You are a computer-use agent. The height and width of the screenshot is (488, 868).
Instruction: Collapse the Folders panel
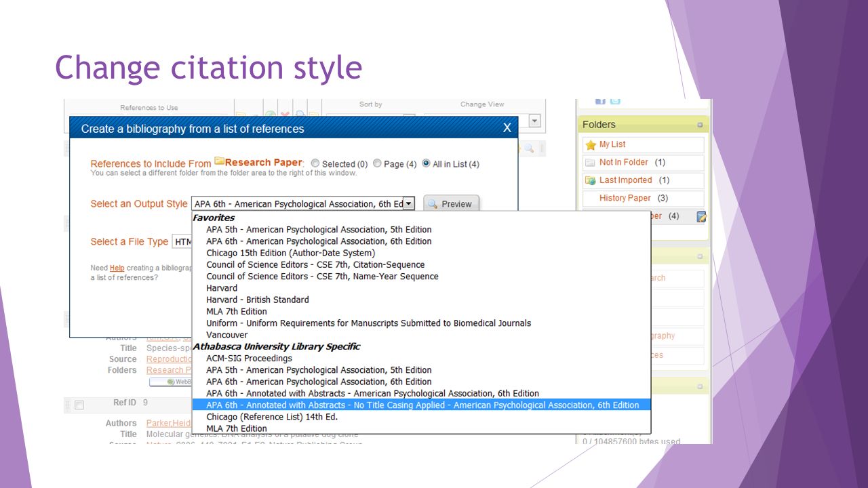(700, 125)
